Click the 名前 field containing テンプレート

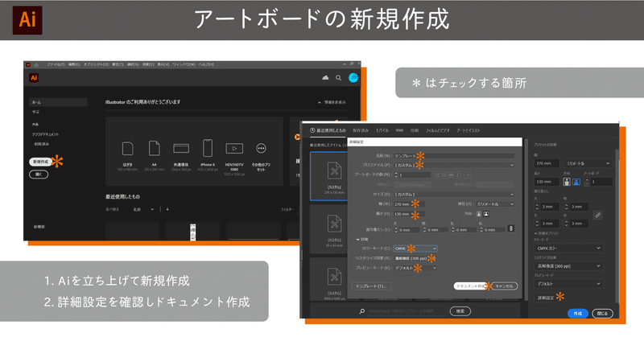tap(454, 156)
